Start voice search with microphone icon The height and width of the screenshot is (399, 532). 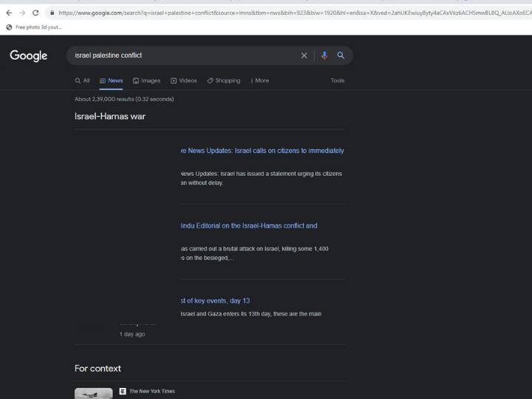point(324,55)
